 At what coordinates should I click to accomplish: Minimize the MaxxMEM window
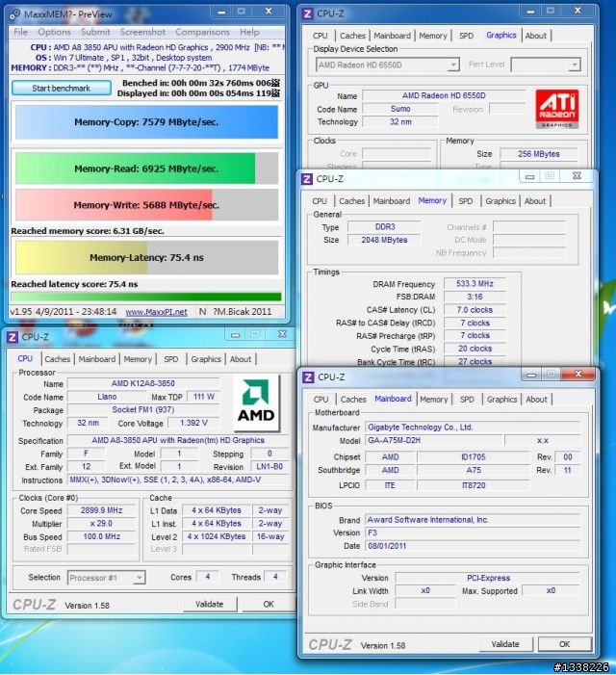pos(221,12)
